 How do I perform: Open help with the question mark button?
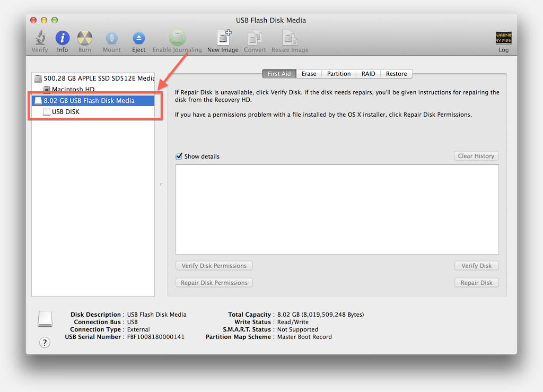coord(45,343)
